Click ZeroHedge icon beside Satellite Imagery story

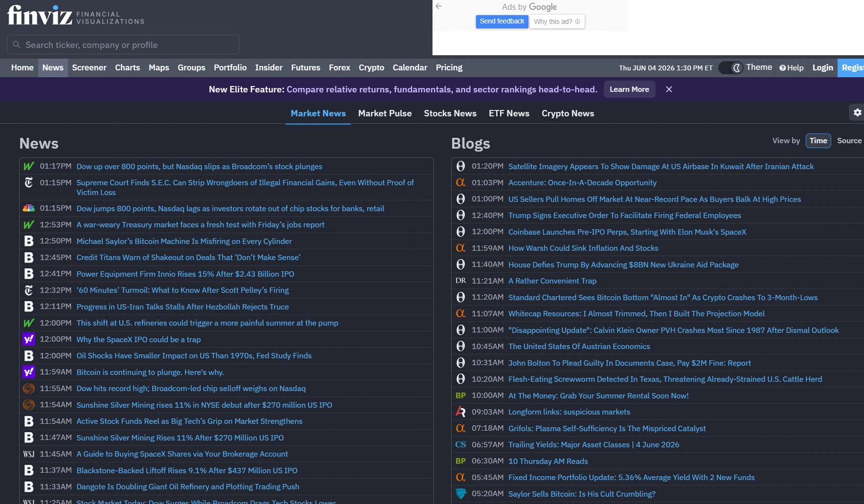tap(460, 166)
